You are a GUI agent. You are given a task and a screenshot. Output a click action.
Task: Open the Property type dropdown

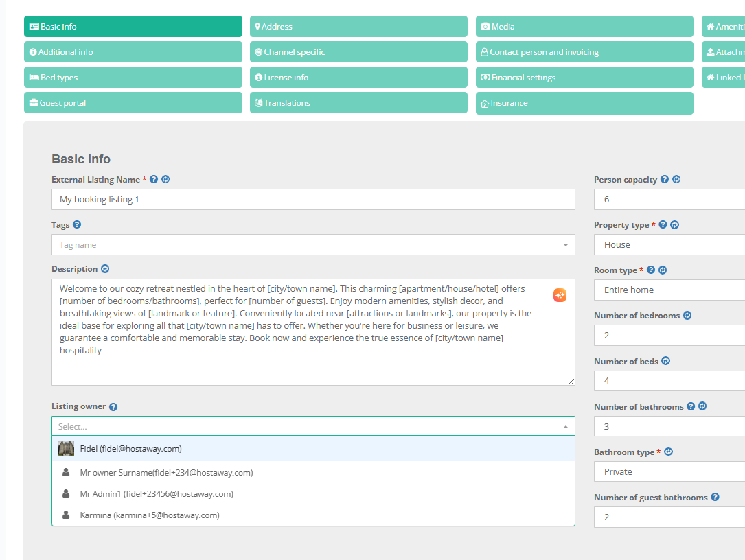tap(669, 245)
